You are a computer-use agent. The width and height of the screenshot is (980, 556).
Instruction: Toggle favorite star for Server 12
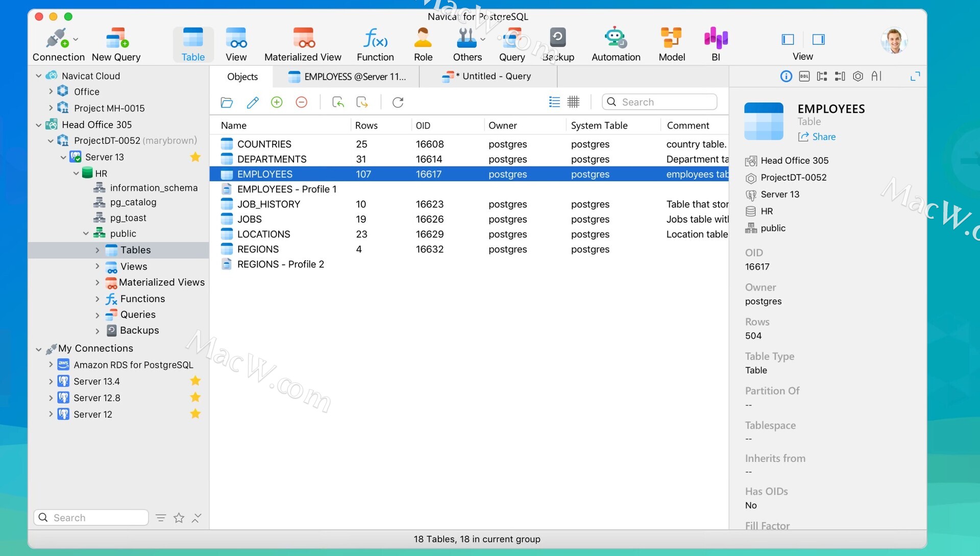coord(195,414)
